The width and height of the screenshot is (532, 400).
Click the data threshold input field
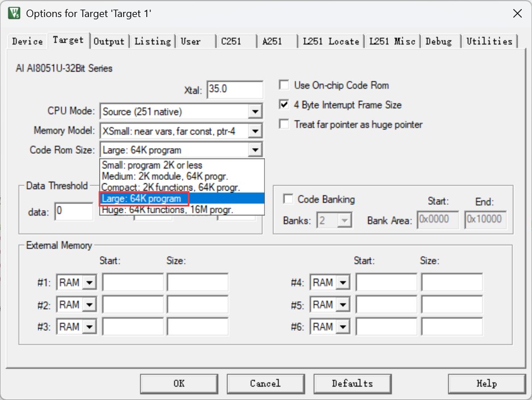[74, 211]
